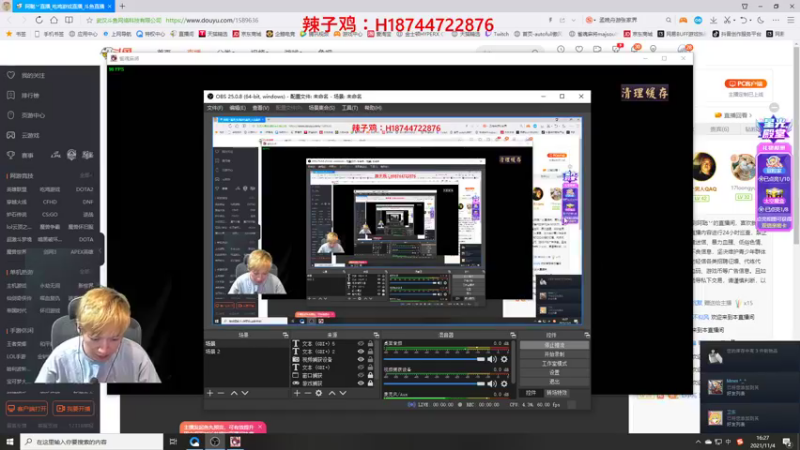Toggle visibility of 文本 (GDI+) source
This screenshot has width=800, height=450.
coord(361,367)
